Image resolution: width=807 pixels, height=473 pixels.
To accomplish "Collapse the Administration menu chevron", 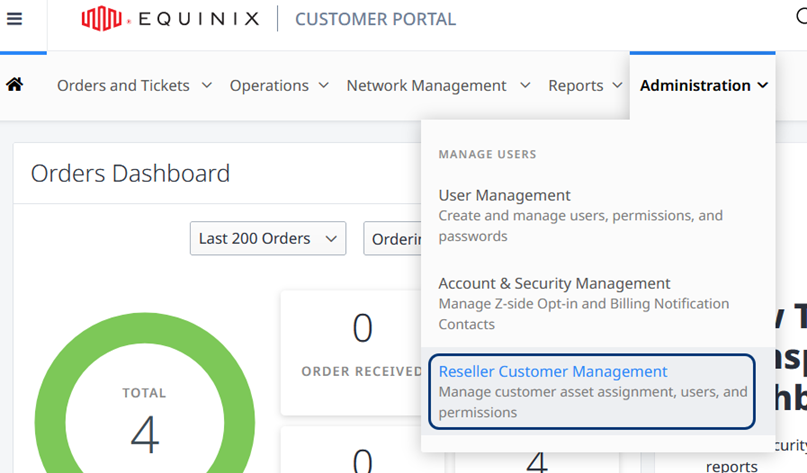I will point(763,85).
